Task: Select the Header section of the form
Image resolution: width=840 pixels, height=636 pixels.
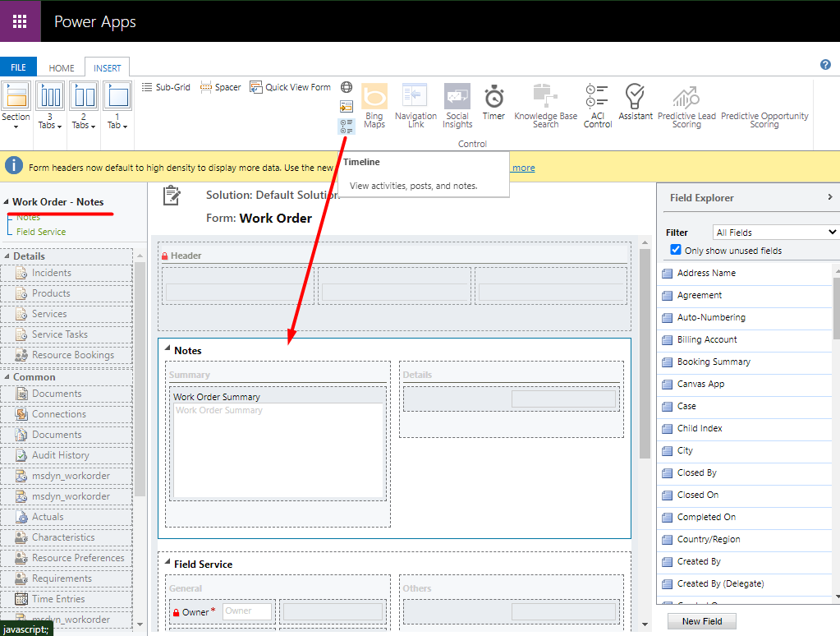Action: coord(394,286)
